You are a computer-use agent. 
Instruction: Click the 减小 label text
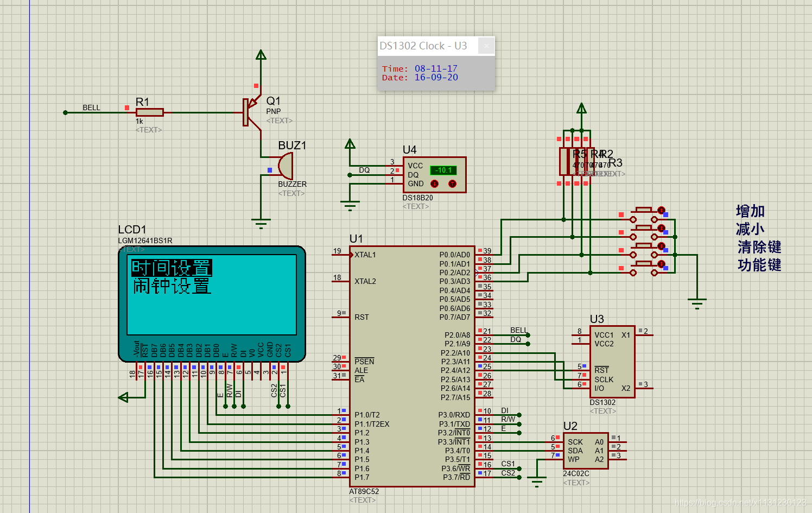pos(750,229)
